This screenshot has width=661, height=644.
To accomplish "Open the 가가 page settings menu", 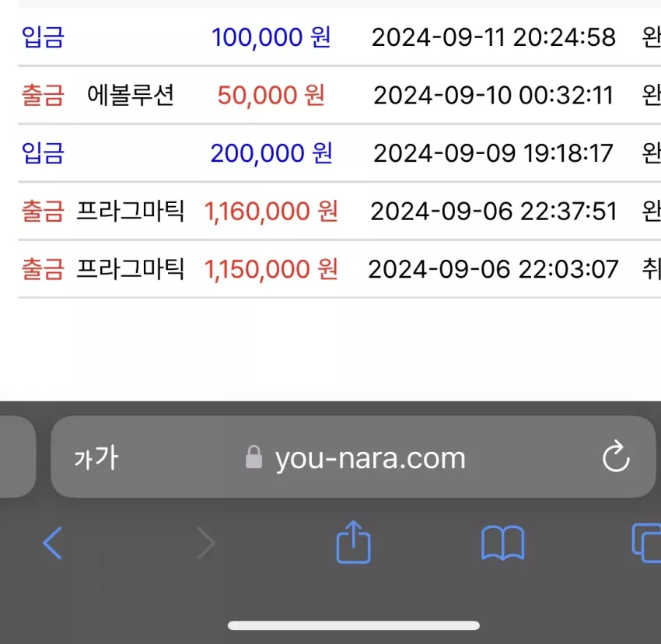I will pos(96,457).
